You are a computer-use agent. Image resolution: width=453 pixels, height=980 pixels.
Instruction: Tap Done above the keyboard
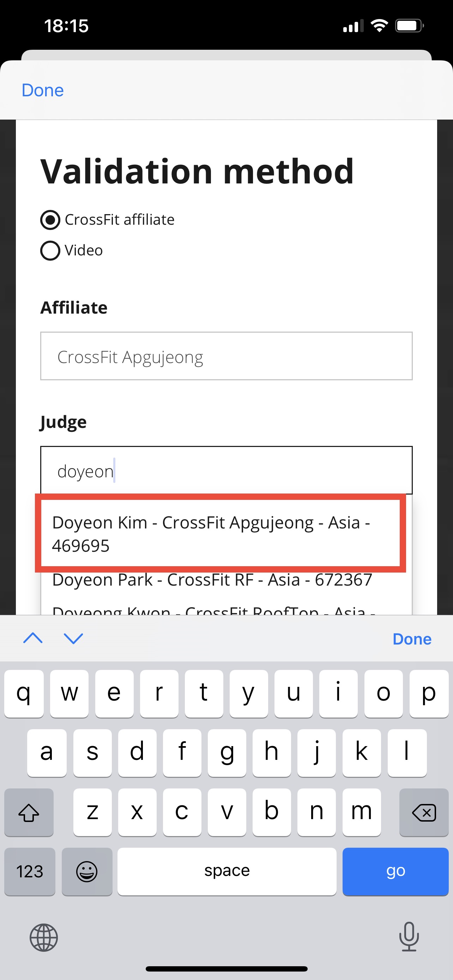click(412, 639)
